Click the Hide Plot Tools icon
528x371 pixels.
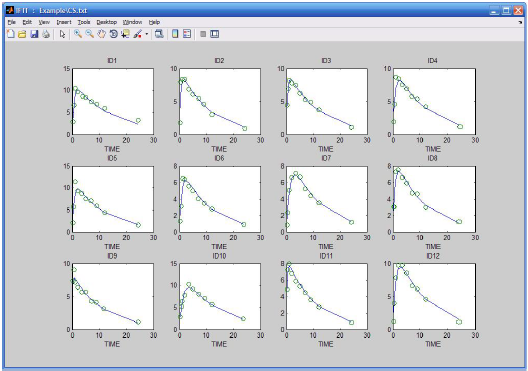click(x=203, y=34)
